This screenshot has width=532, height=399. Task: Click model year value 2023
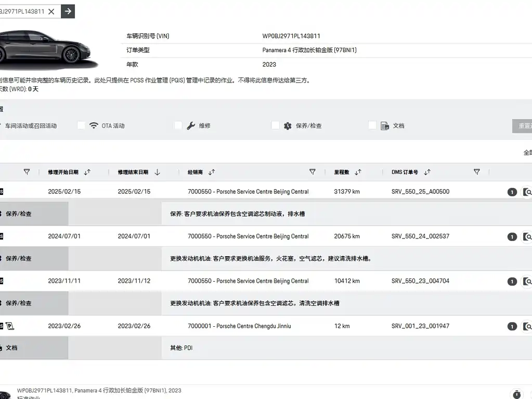pos(269,64)
